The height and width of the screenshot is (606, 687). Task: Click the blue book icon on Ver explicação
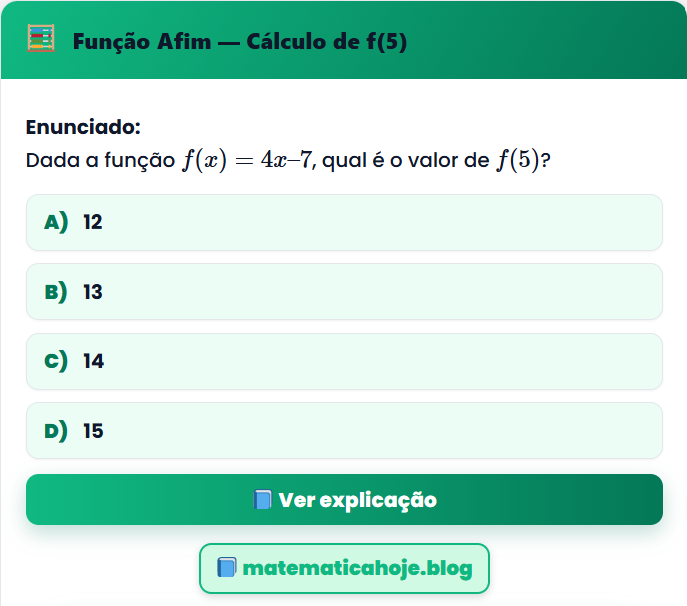(263, 500)
